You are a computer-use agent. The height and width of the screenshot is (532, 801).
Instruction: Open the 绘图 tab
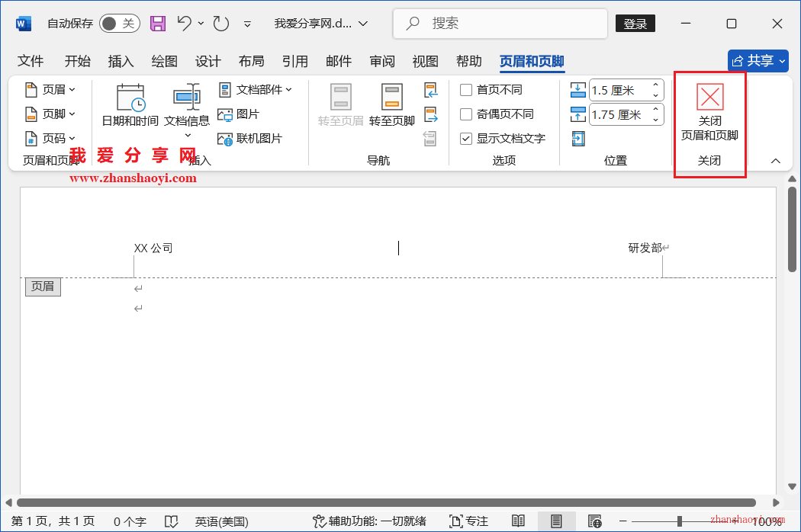tap(164, 61)
